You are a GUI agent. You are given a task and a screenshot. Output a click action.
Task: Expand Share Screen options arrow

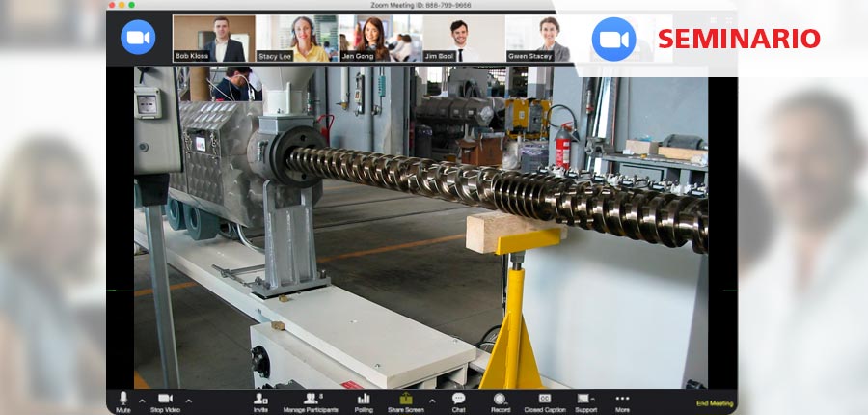[x=431, y=401]
